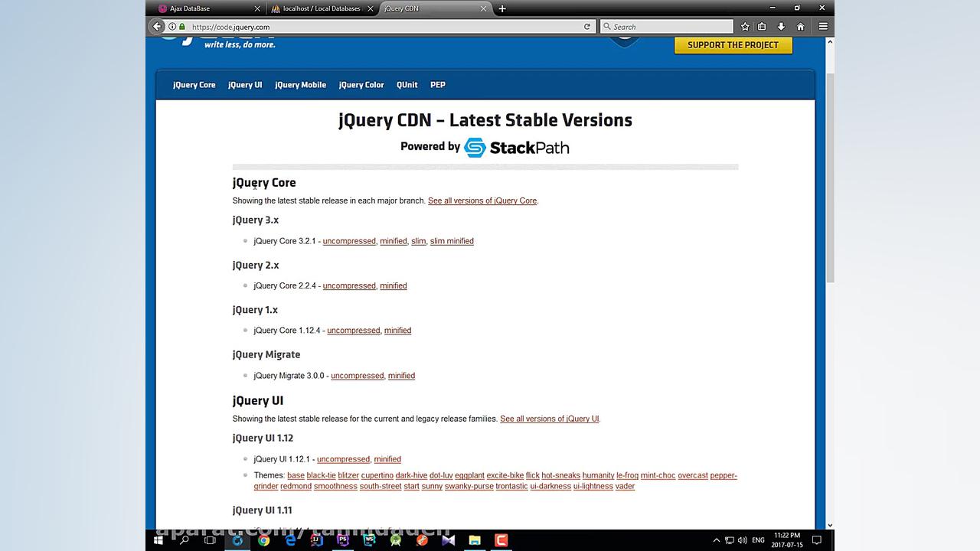Close the jQuery CDN tab
Viewport: 980px width, 551px height.
tap(484, 8)
